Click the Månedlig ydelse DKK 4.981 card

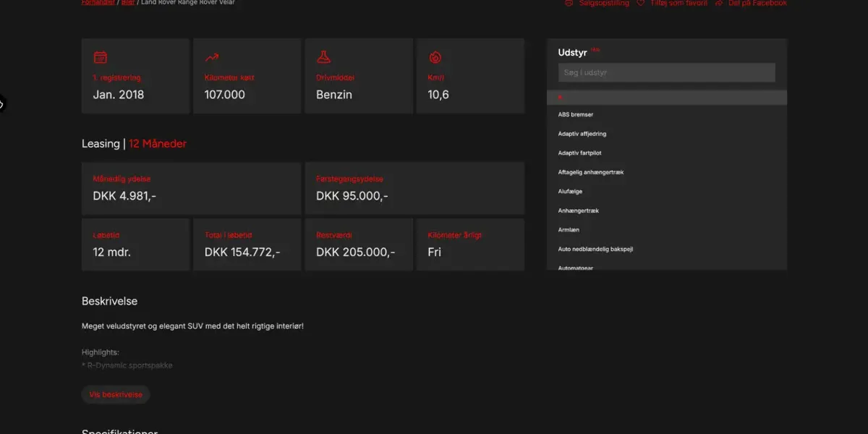coord(191,188)
